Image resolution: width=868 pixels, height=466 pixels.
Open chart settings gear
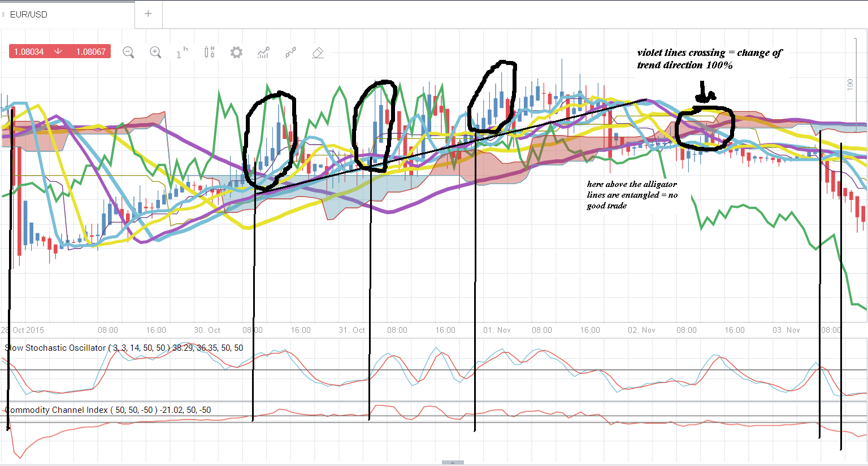click(236, 53)
